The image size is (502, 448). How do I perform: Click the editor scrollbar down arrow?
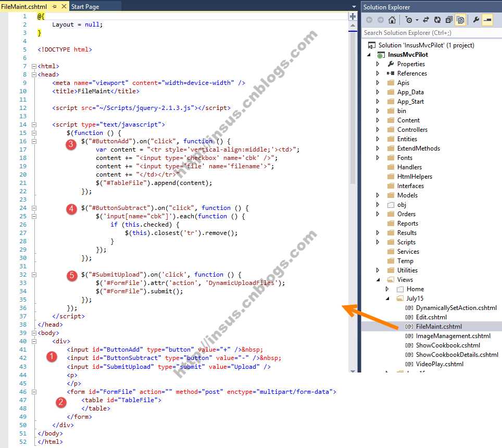click(x=353, y=371)
